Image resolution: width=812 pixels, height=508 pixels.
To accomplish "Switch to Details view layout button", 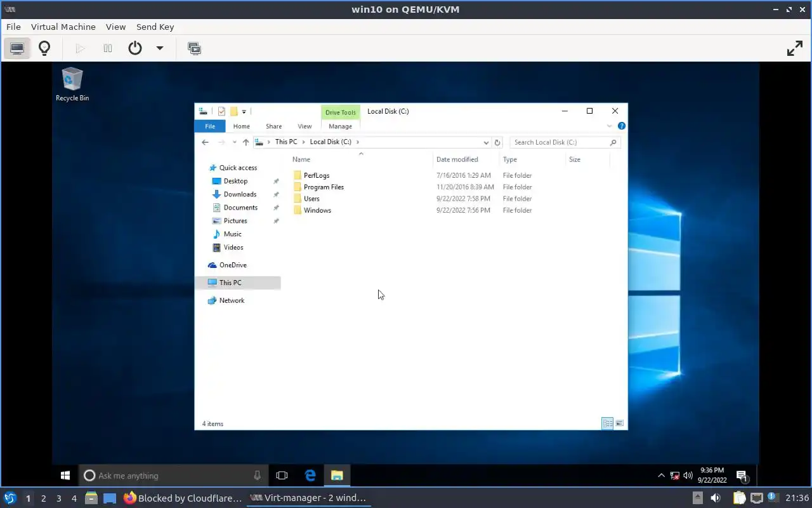I will 607,424.
